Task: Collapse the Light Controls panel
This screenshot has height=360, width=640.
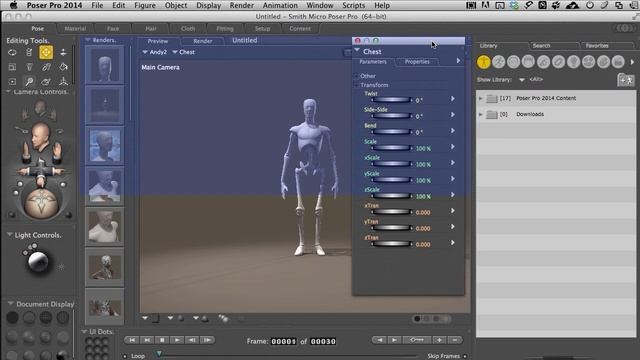Action: click(9, 235)
